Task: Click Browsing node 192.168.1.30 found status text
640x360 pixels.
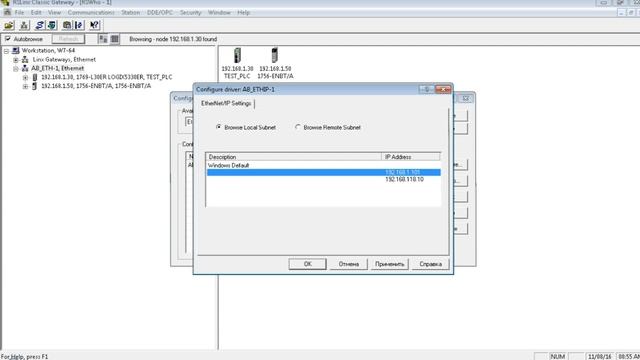Action: pos(173,40)
